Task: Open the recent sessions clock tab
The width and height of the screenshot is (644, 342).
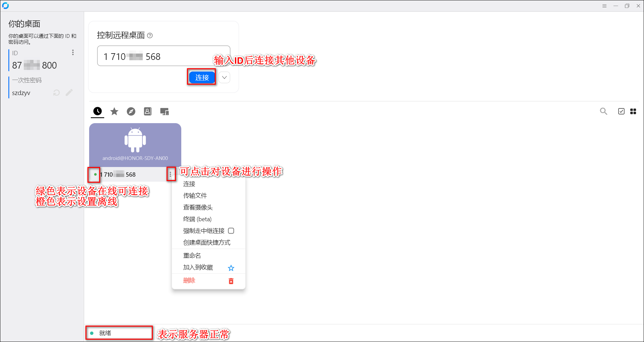Action: point(98,111)
